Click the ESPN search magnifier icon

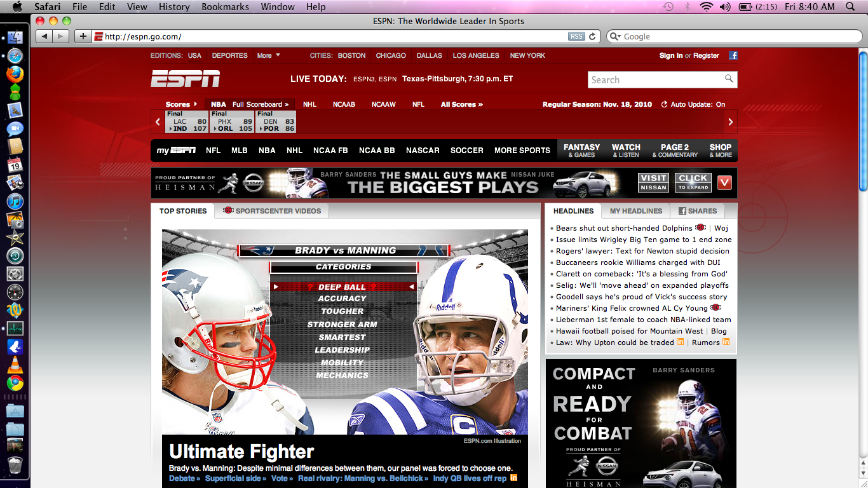729,79
